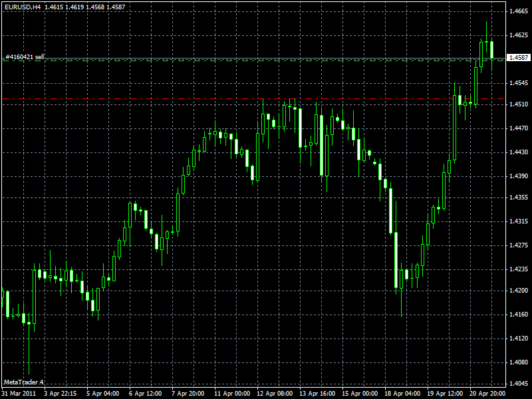
Task: Click the 1.4510 price axis label
Action: click(519, 104)
